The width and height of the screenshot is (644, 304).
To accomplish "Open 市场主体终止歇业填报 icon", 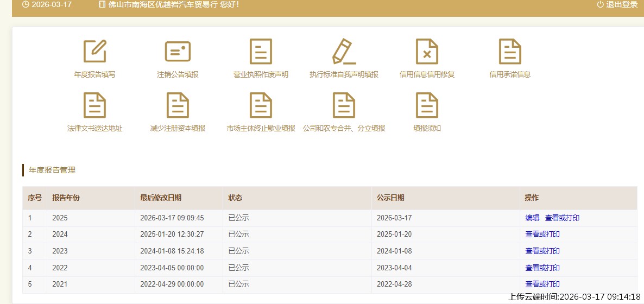I will click(261, 105).
